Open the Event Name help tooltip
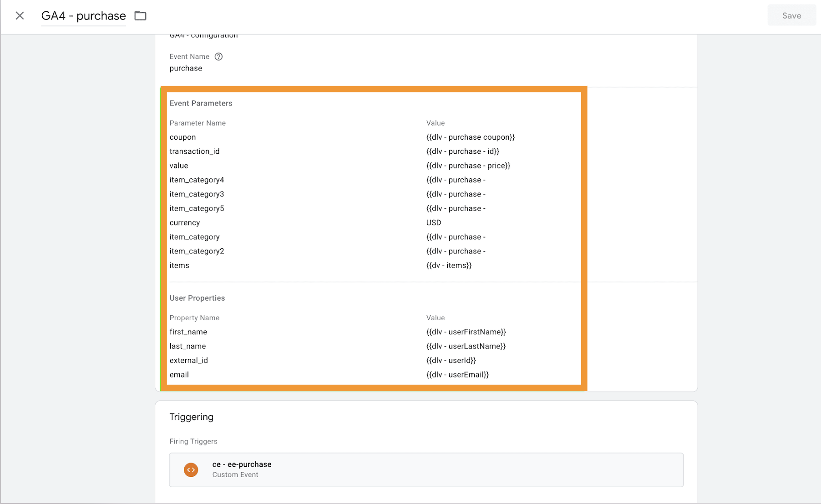This screenshot has width=821, height=504. tap(219, 56)
